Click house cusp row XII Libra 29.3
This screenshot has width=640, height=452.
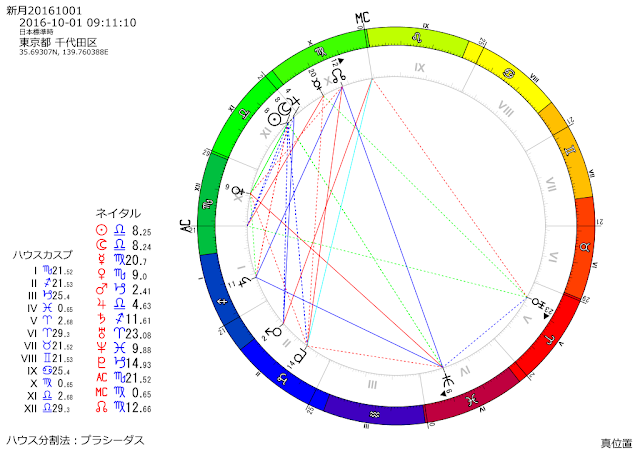click(x=47, y=409)
